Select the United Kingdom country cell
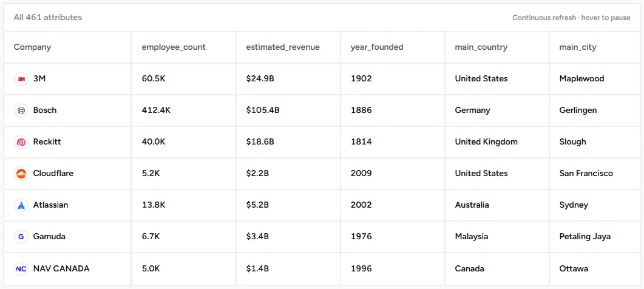644x289 pixels. point(486,142)
